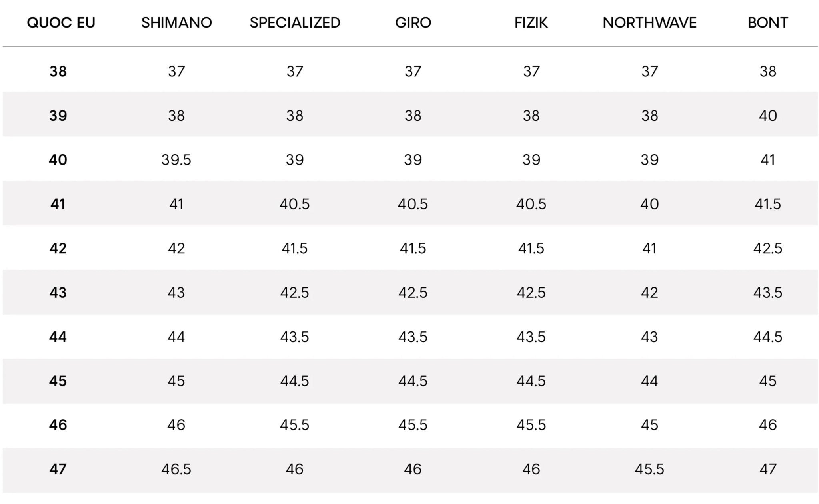Click the SPECIALIZED column header

pos(295,23)
